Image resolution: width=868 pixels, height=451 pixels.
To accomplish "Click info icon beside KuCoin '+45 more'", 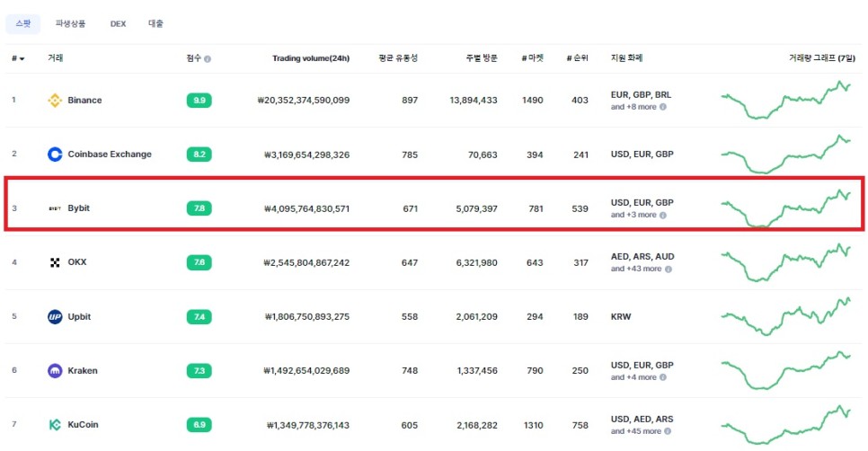I will point(668,431).
